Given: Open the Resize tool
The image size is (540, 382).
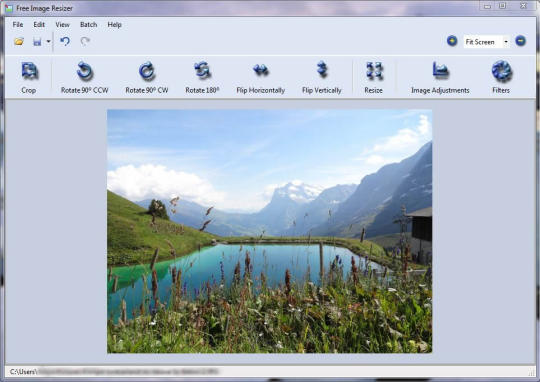Looking at the screenshot, I should coord(374,71).
